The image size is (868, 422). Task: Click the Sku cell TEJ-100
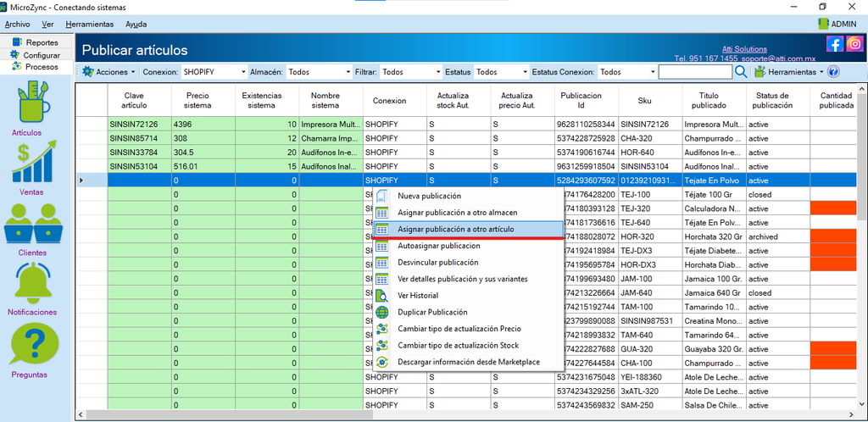pos(650,195)
